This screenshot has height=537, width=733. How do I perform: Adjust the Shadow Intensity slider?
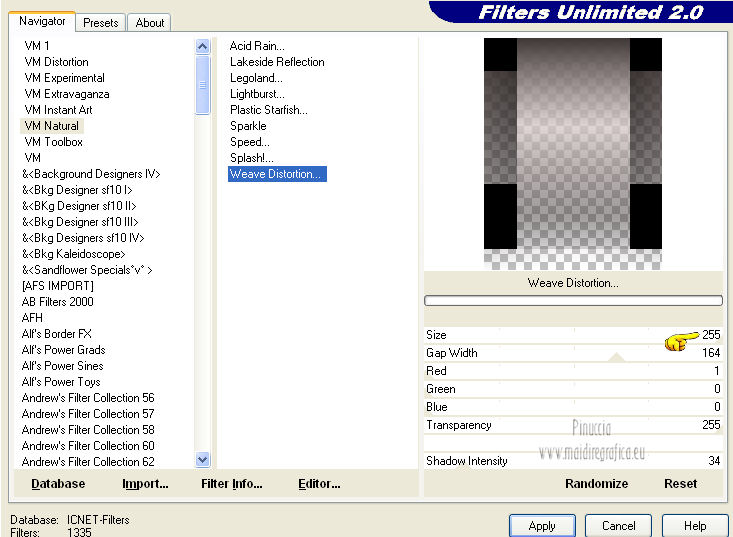(573, 461)
